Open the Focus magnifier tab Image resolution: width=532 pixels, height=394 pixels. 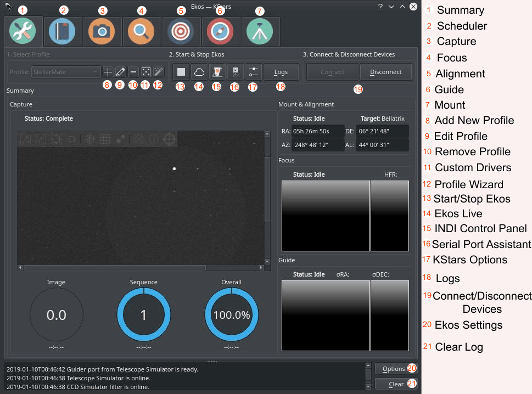click(x=141, y=32)
